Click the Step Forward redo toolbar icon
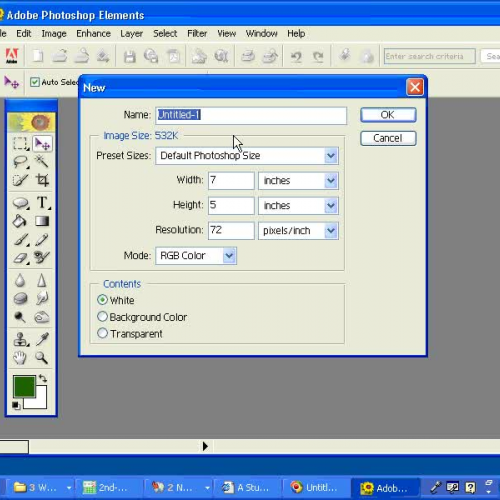 tap(318, 56)
